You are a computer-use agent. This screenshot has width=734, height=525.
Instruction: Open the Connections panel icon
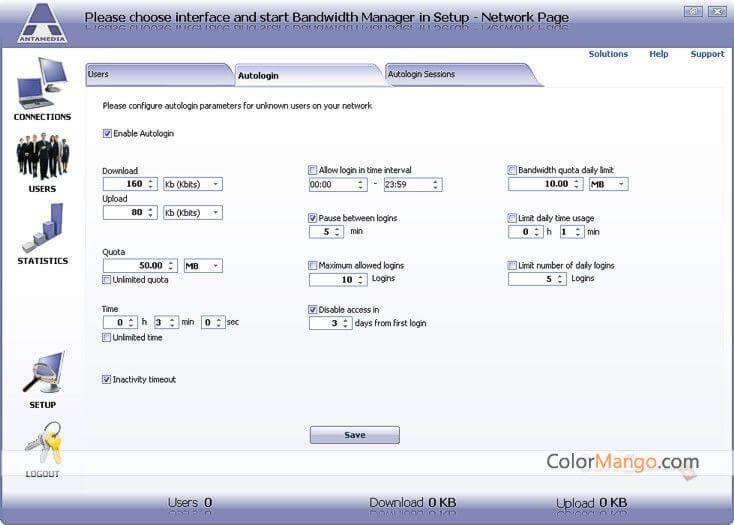[41, 84]
